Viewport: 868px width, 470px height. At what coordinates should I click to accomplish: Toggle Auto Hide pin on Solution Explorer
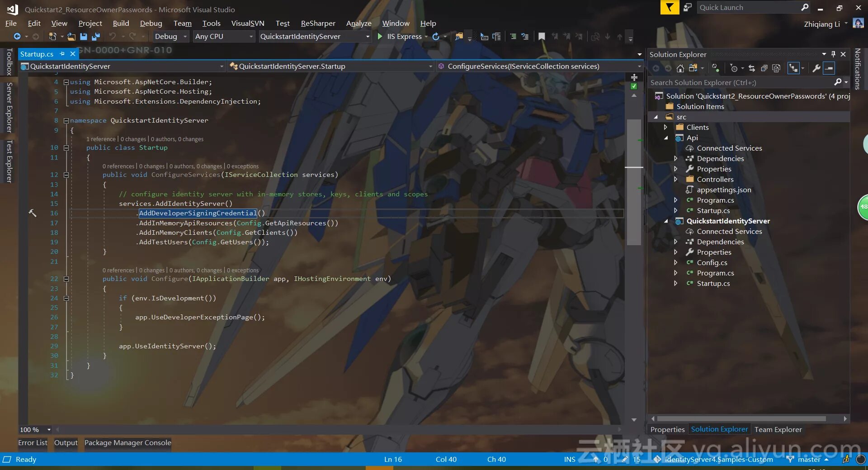tap(834, 54)
